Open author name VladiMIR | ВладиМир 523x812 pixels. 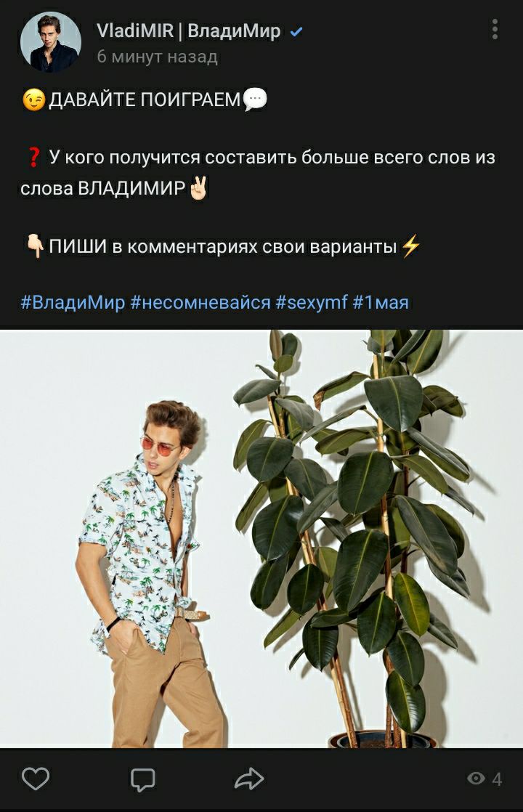coord(188,31)
